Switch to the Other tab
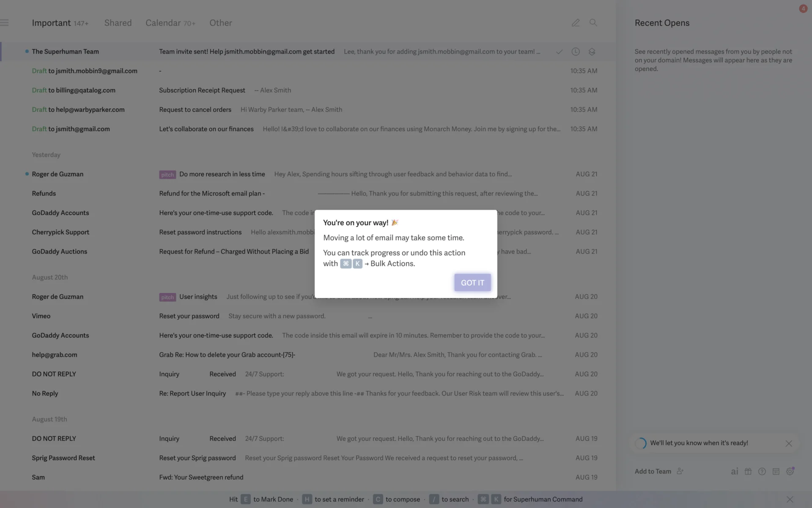This screenshot has width=812, height=508. pyautogui.click(x=220, y=23)
